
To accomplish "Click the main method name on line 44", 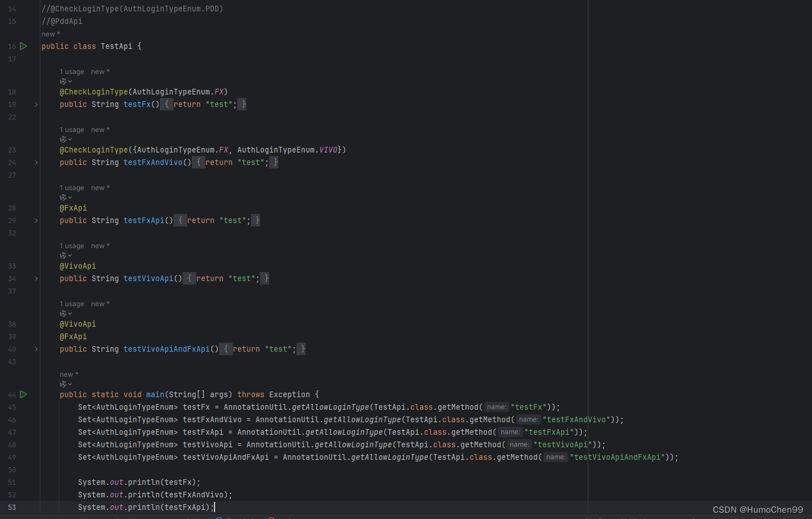I will point(155,394).
